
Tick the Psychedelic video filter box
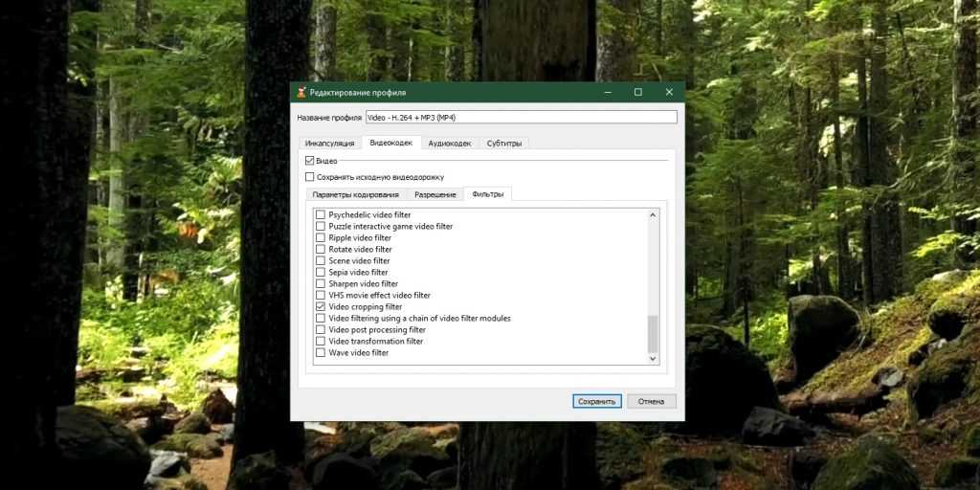point(321,215)
